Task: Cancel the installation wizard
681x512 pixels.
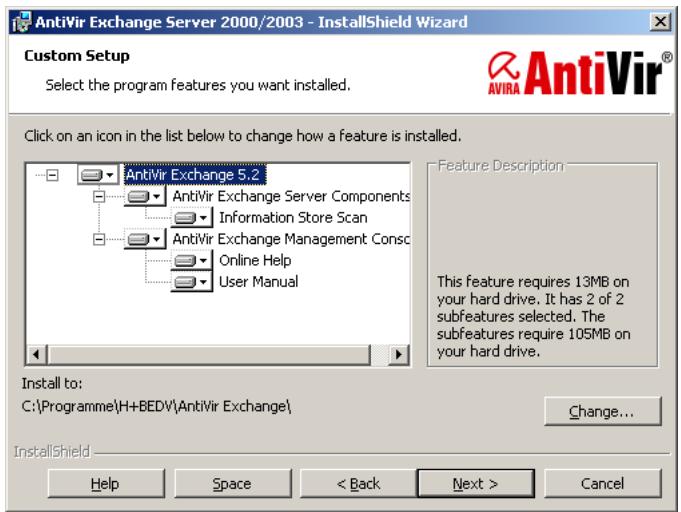Action: 602,483
